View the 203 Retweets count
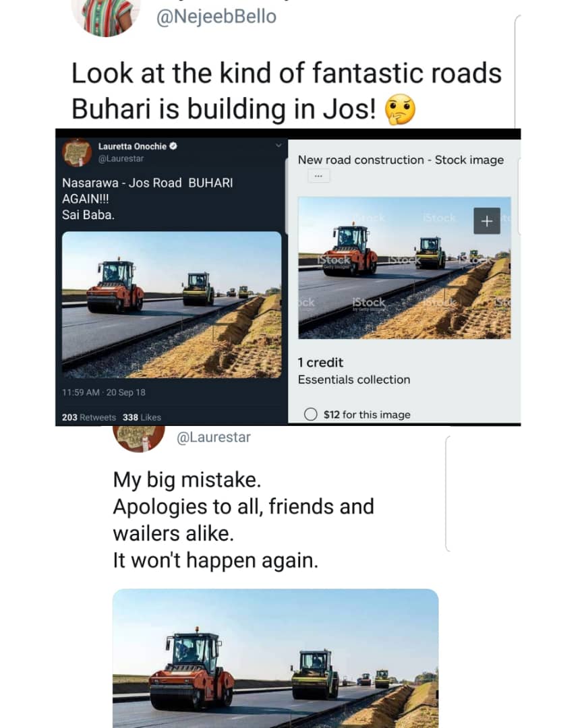Image resolution: width=582 pixels, height=728 pixels. pos(89,417)
